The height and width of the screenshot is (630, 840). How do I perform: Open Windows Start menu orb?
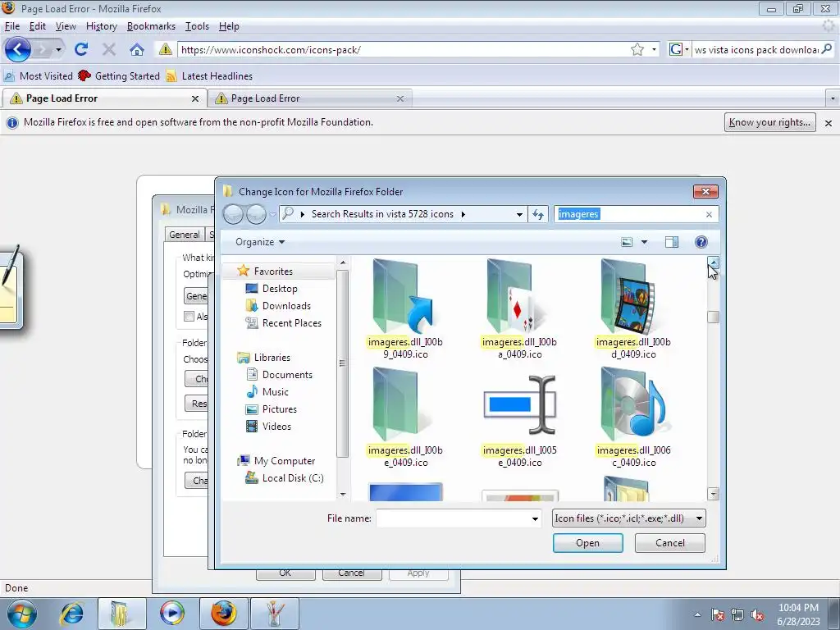coord(22,614)
